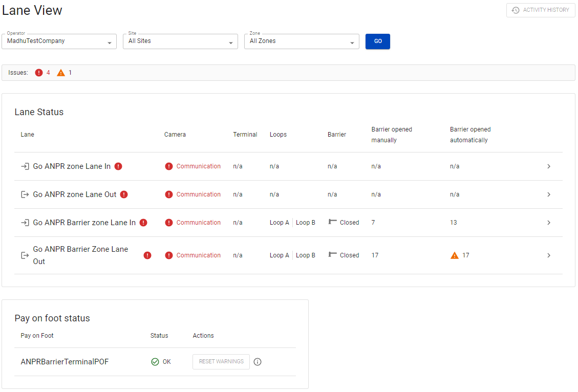This screenshot has height=392, width=578.
Task: Select lane name Go ANPR zone Lane In
Action: coord(72,166)
